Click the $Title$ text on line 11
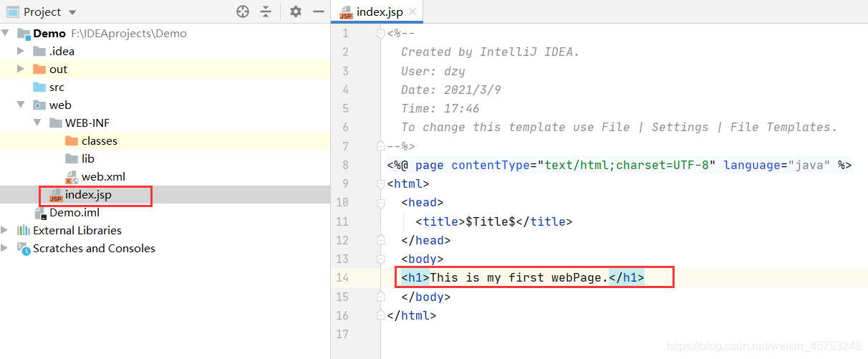 coord(491,221)
